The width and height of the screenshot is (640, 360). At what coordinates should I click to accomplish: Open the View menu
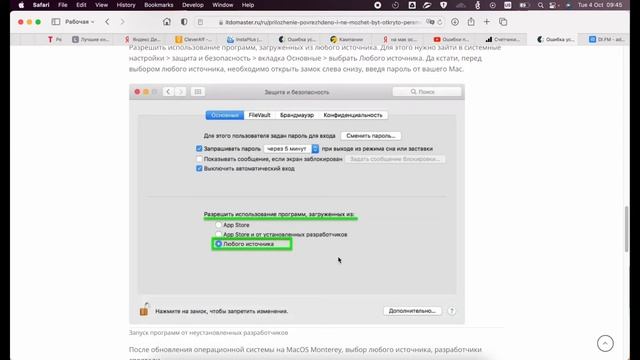[x=101, y=5]
